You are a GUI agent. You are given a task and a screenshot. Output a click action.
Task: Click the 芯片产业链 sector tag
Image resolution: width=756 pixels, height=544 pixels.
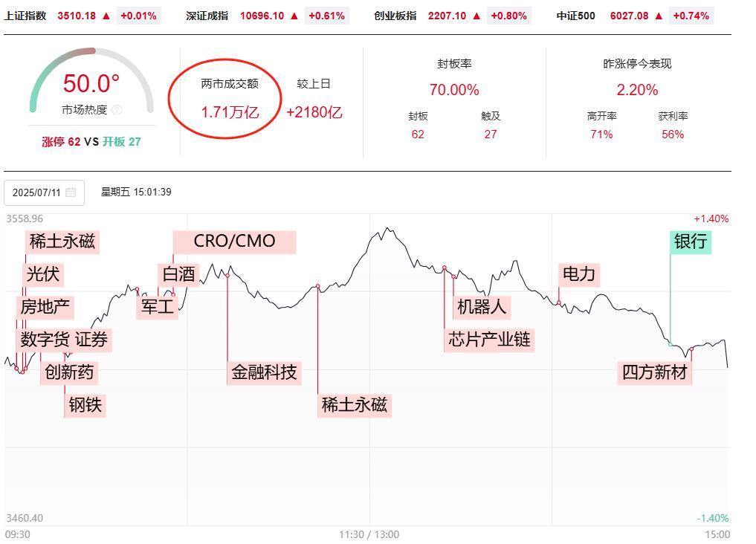point(489,340)
